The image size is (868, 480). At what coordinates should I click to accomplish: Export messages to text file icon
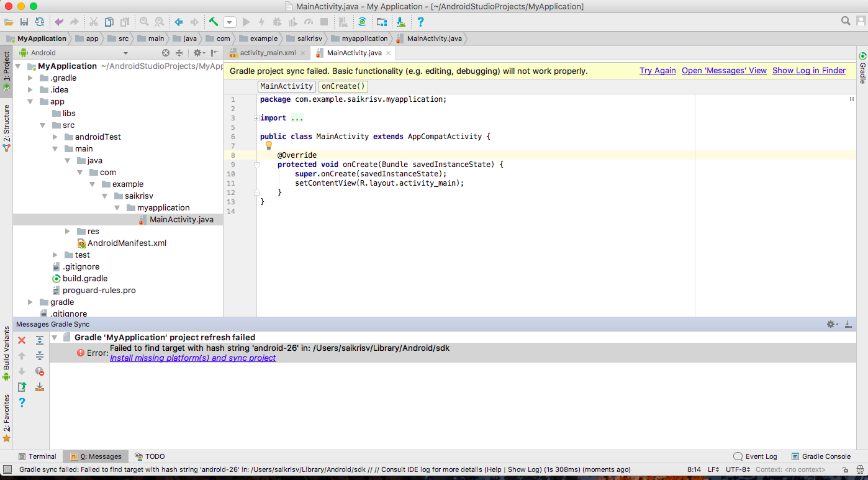pyautogui.click(x=22, y=387)
